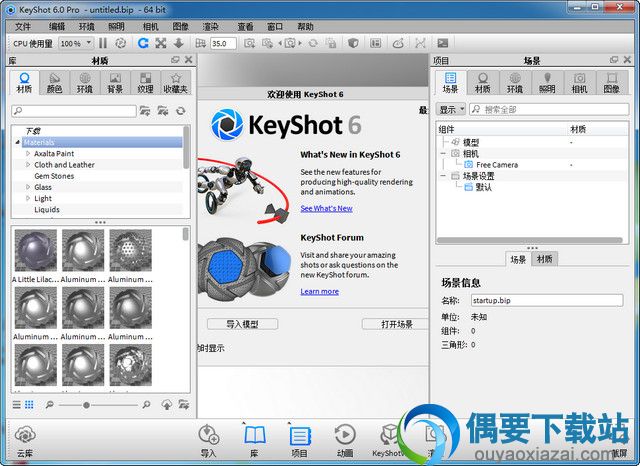Open the script console toolbar icon
This screenshot has height=466, width=640.
click(442, 43)
